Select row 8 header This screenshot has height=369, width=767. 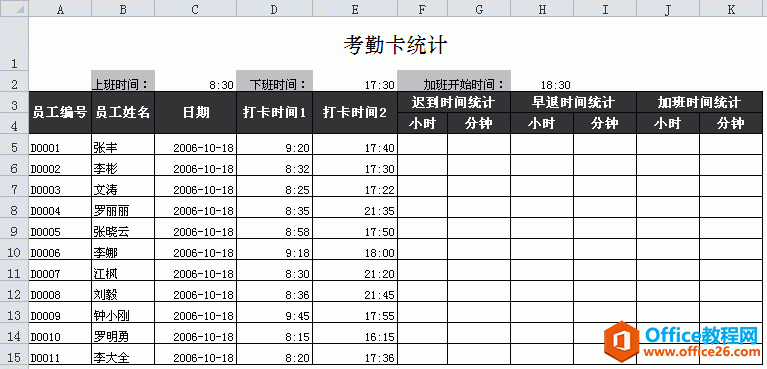(14, 208)
